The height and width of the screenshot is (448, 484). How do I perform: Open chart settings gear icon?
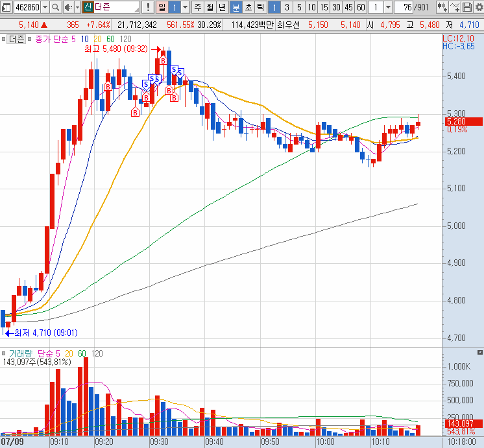click(x=478, y=8)
